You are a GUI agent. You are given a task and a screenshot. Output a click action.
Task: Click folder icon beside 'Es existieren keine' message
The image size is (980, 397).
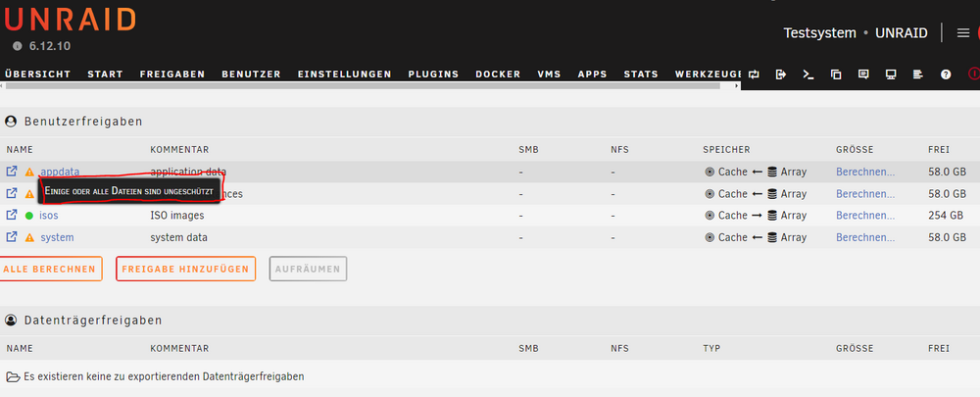pos(13,376)
